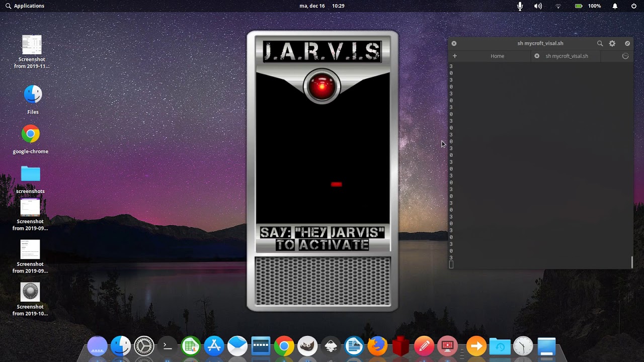Click the red HAL eye in JARVIS
Image resolution: width=644 pixels, height=362 pixels.
(322, 86)
